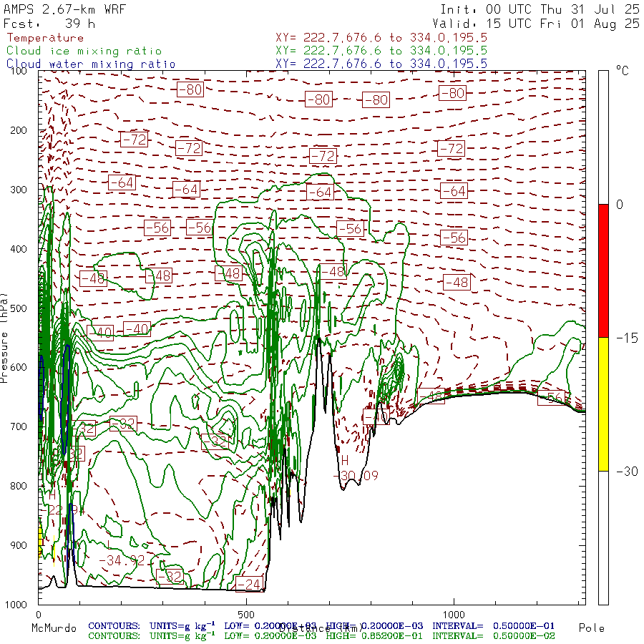Click the '600' pressure axis tick label

18,368
